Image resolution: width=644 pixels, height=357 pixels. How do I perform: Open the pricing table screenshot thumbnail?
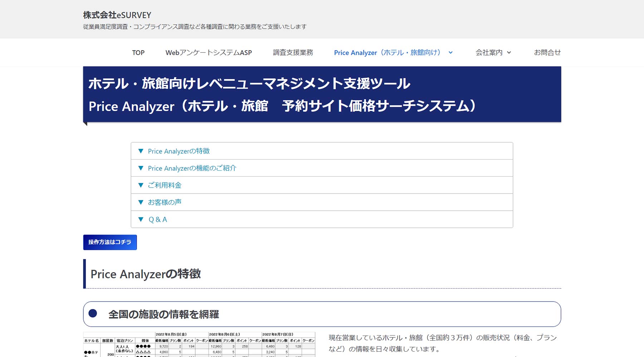[x=199, y=344]
